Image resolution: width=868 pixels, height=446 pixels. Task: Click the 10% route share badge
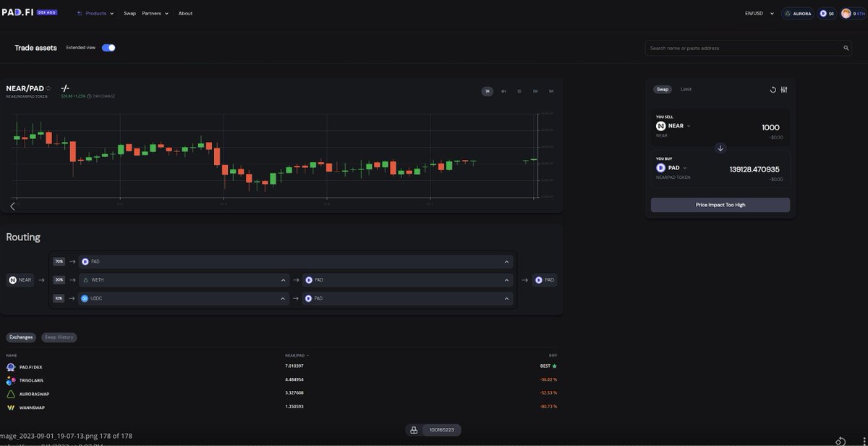point(59,298)
